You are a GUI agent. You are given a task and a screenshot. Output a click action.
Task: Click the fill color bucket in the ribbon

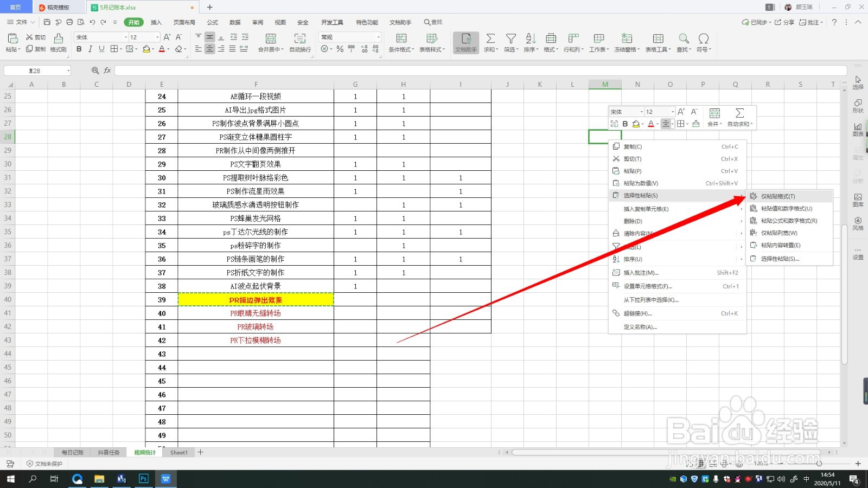tap(146, 49)
